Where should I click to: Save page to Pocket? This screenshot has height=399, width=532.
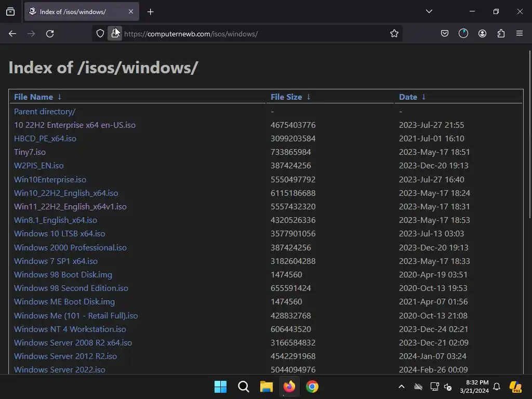445,33
